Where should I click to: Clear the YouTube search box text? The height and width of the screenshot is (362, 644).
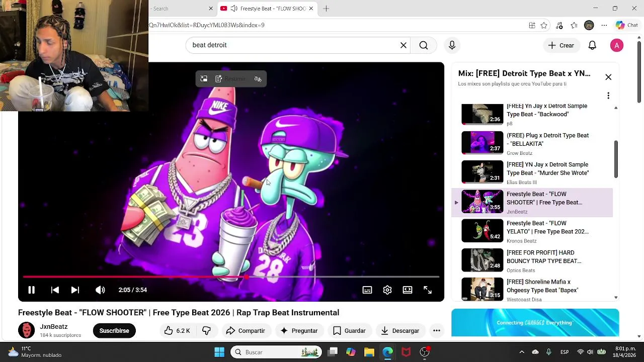click(404, 45)
